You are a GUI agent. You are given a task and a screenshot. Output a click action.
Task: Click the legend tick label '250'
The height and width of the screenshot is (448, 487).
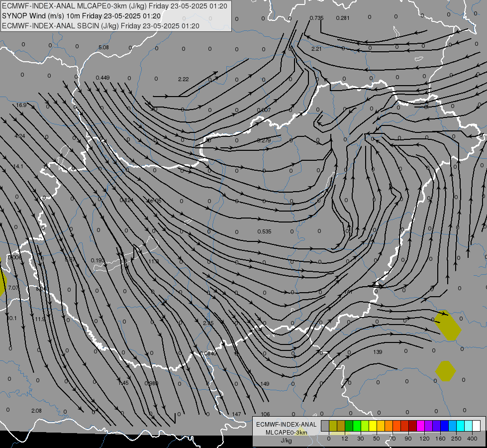point(456,439)
